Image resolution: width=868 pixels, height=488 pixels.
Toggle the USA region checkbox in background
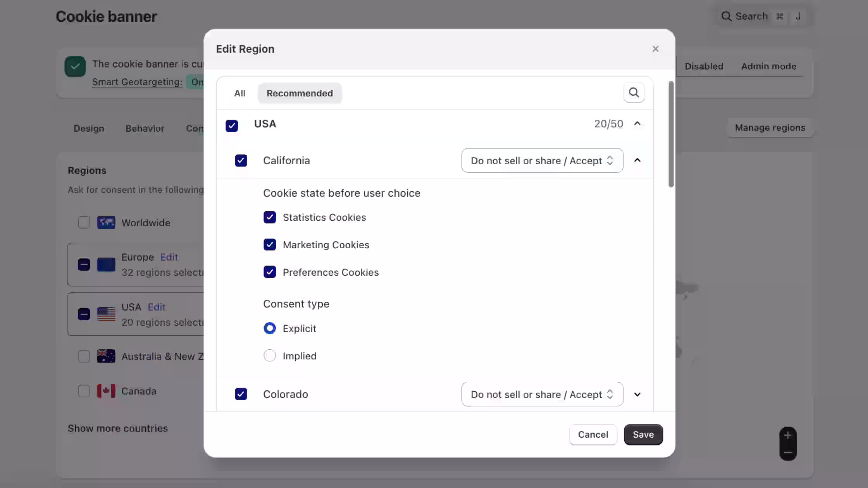tap(84, 314)
